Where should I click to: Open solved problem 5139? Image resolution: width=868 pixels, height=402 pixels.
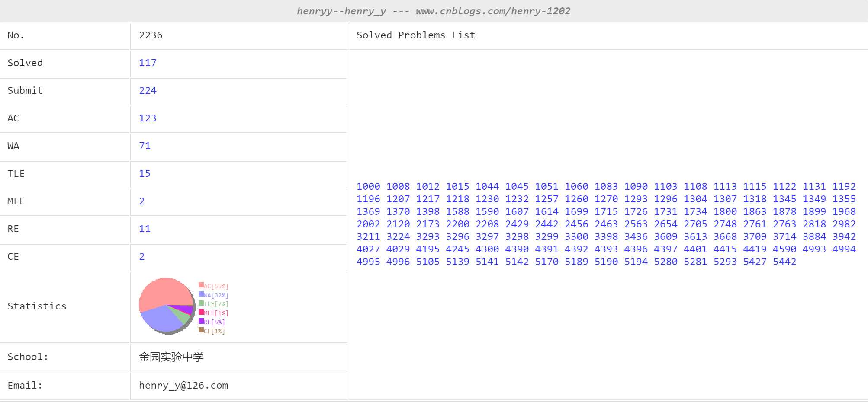pos(457,262)
